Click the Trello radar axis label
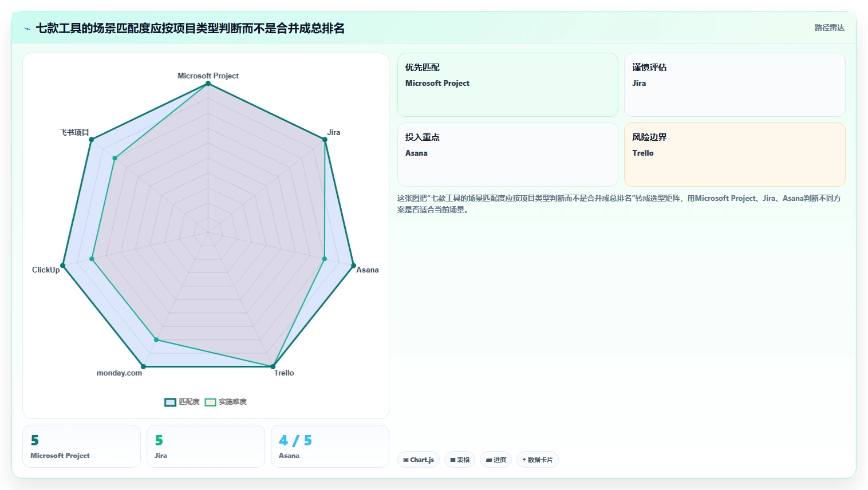868x490 pixels. [284, 373]
